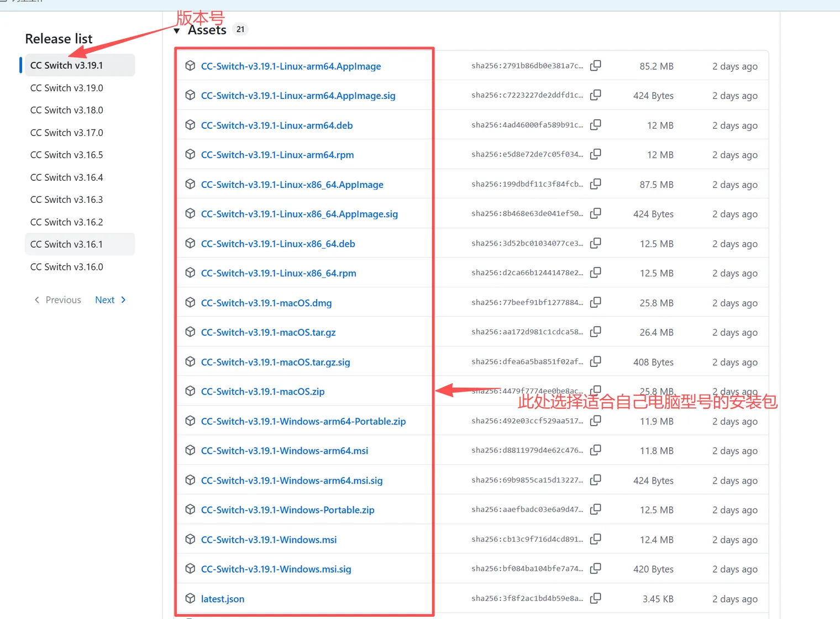840x619 pixels.
Task: Copy sha256 hash for latest.json
Action: [595, 598]
